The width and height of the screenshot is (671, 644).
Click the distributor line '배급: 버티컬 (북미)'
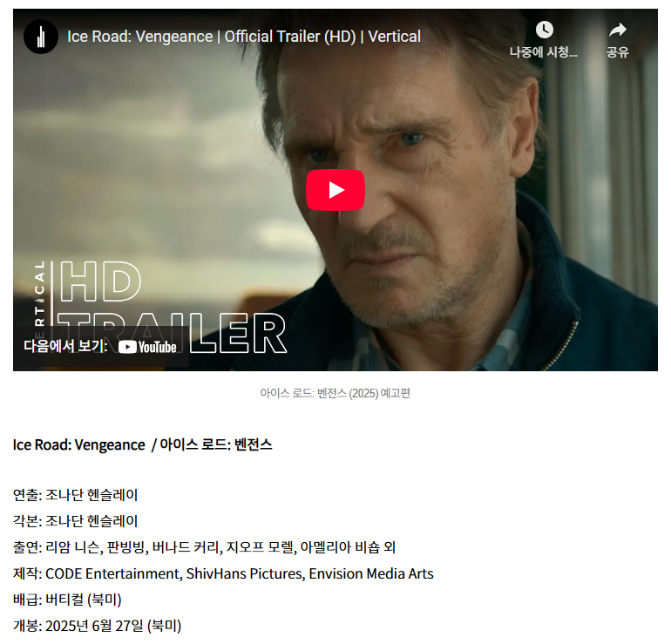[x=67, y=600]
